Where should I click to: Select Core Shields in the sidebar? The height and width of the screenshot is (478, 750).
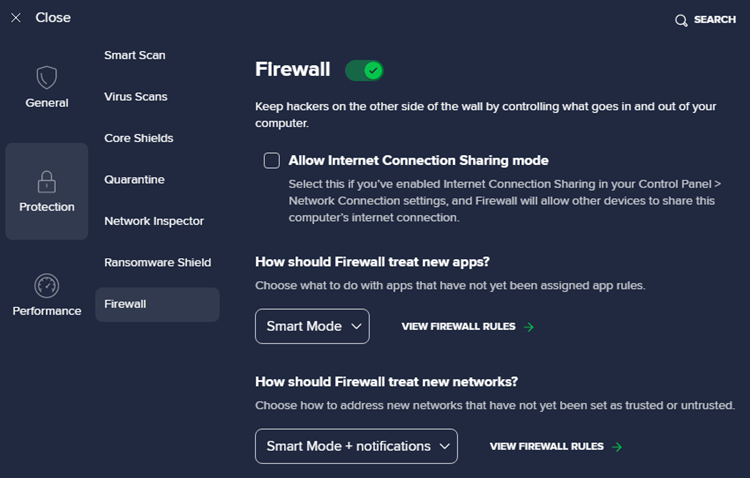(x=139, y=138)
